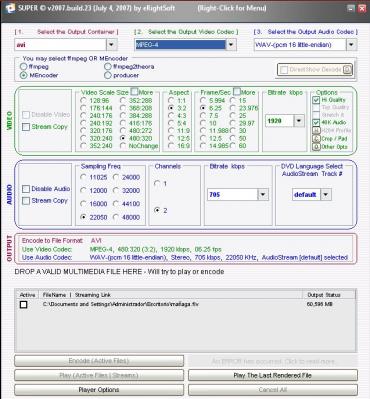Image resolution: width=370 pixels, height=399 pixels.
Task: Select 16:9 aspect ratio
Action: click(171, 146)
